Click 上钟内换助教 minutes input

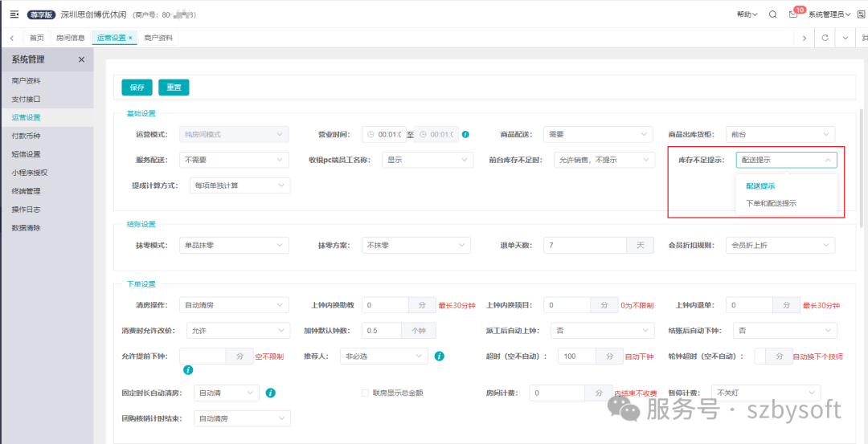tap(385, 304)
